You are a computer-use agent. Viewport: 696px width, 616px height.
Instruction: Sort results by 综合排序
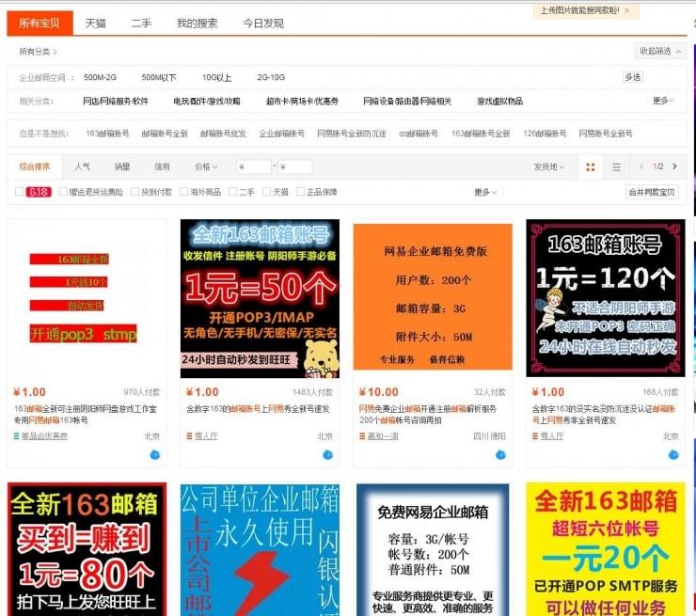35,166
